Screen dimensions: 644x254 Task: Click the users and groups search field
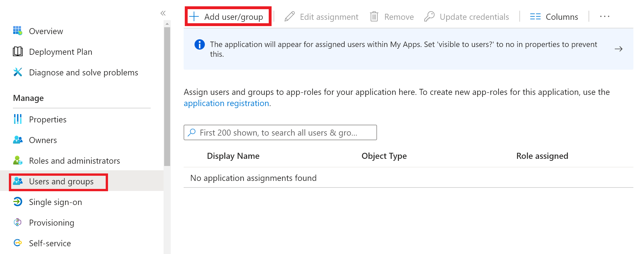[x=280, y=132]
